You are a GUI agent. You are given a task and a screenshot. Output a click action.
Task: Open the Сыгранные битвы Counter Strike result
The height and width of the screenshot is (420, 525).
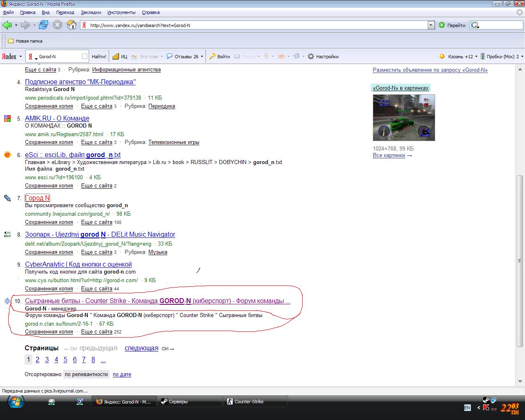point(157,301)
